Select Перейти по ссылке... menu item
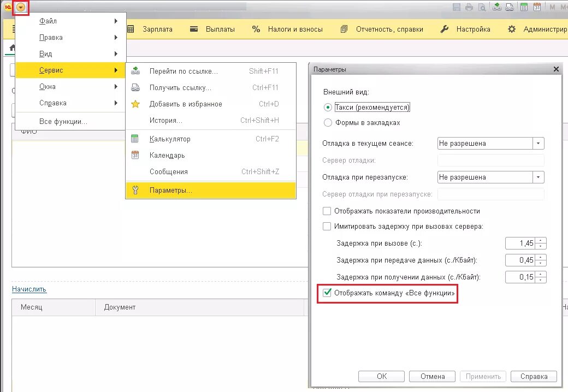The image size is (568, 392). (x=211, y=72)
